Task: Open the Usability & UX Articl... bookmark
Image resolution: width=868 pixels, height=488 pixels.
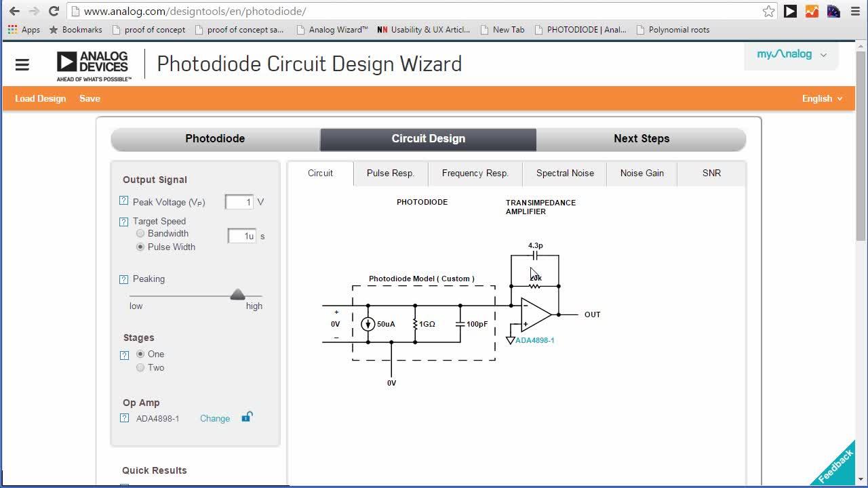Action: (424, 30)
